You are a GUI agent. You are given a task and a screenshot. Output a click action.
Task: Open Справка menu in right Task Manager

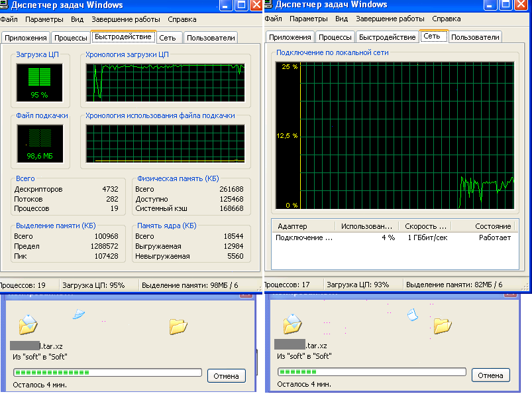point(446,19)
